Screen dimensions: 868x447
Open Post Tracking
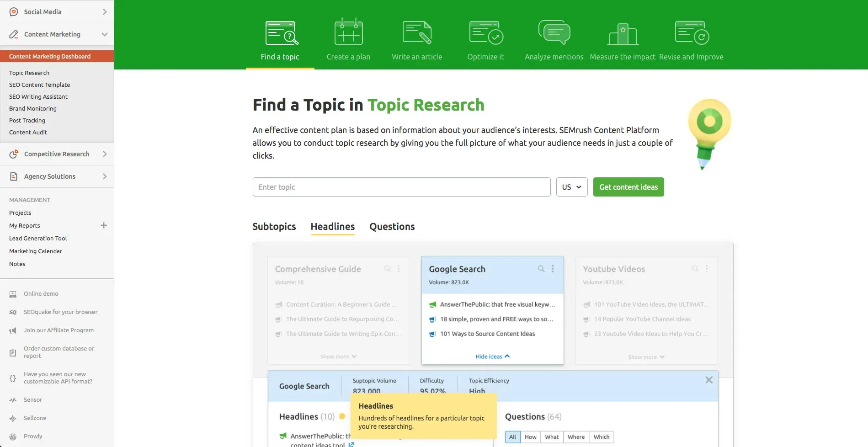pos(27,121)
